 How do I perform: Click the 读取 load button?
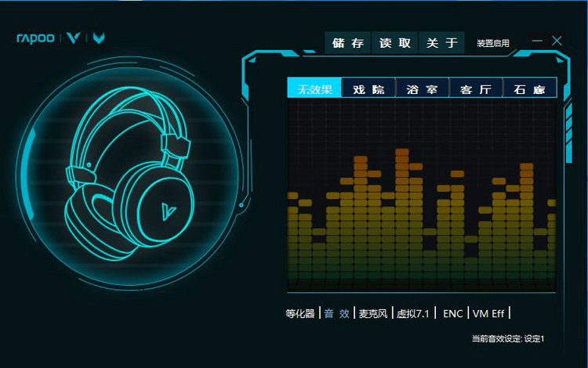point(394,43)
